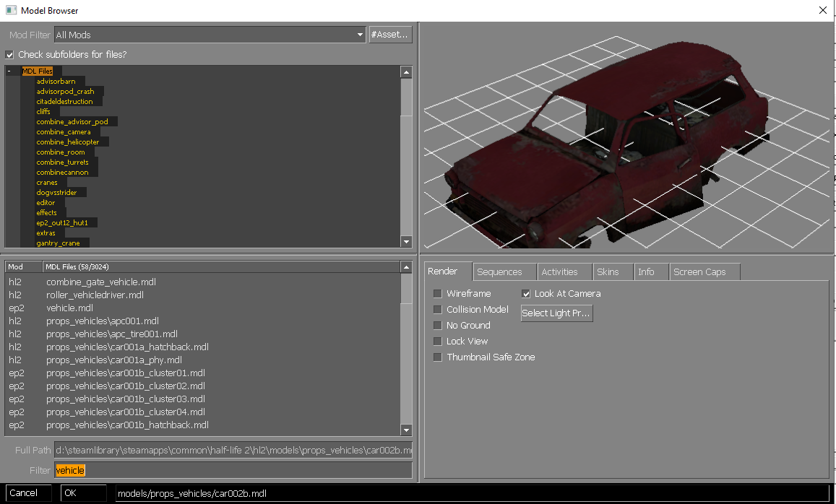Select props_vehicles\apc001.mdl in file list
The width and height of the screenshot is (836, 504).
click(103, 321)
